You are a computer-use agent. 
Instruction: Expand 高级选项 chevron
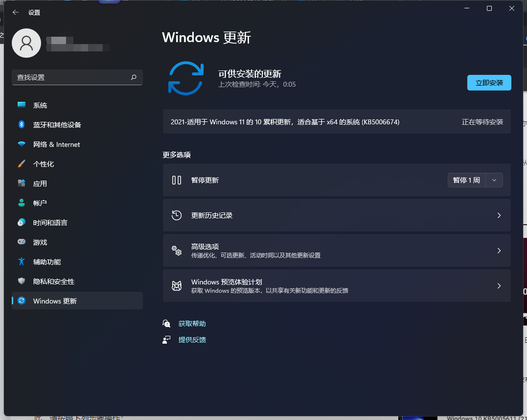[499, 251]
